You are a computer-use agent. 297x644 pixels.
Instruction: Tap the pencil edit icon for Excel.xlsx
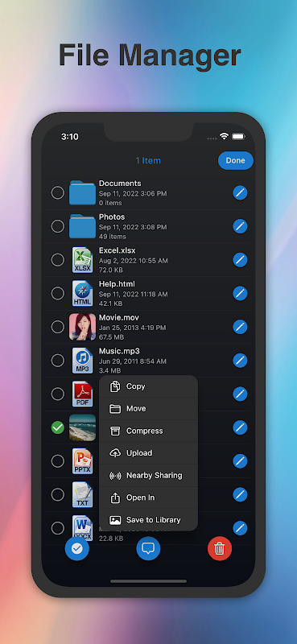pyautogui.click(x=240, y=259)
